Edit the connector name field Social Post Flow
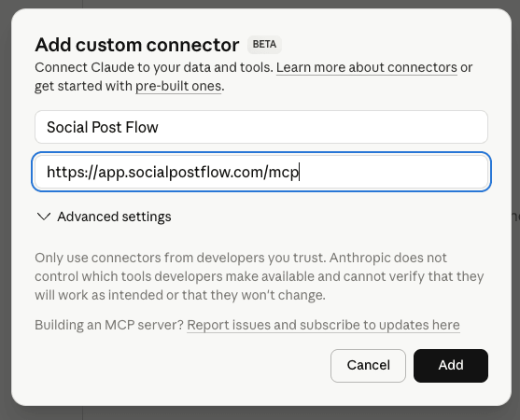 point(261,127)
